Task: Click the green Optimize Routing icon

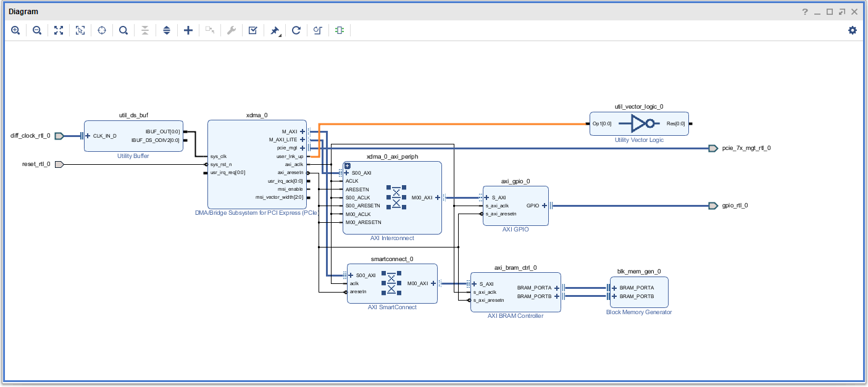Action: [x=340, y=30]
